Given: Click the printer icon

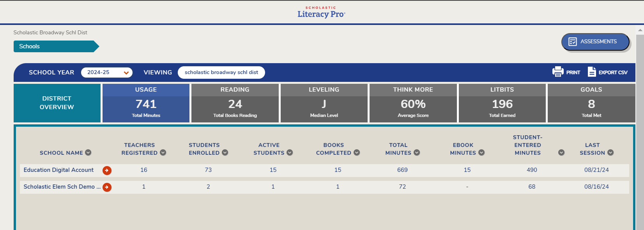Looking at the screenshot, I should click(558, 72).
